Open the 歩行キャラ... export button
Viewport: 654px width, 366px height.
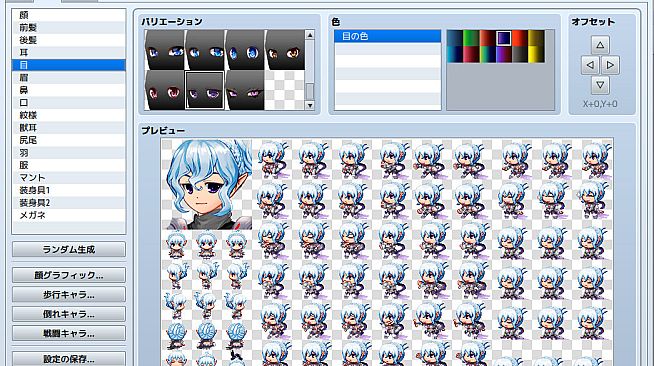[x=69, y=294]
